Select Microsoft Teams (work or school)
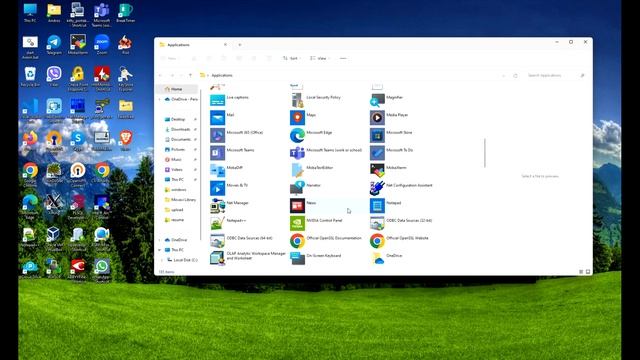The width and height of the screenshot is (640, 360). tap(326, 153)
